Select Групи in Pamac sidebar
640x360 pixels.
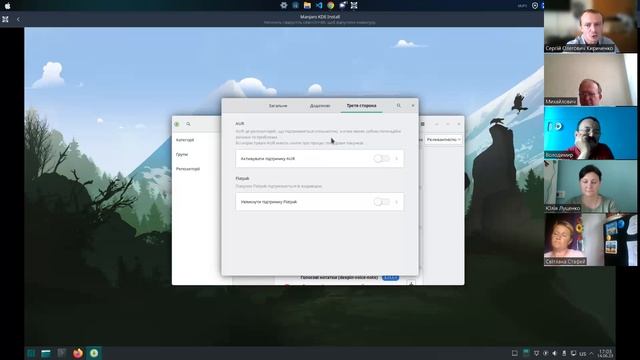coord(182,154)
